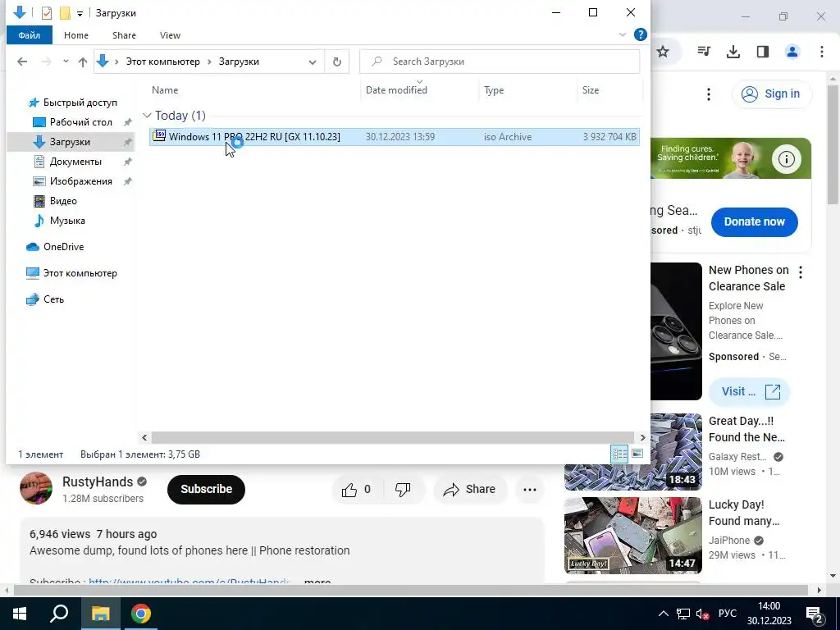Click the properties checkmark quick-access icon
Image resolution: width=840 pixels, height=630 pixels.
click(47, 13)
